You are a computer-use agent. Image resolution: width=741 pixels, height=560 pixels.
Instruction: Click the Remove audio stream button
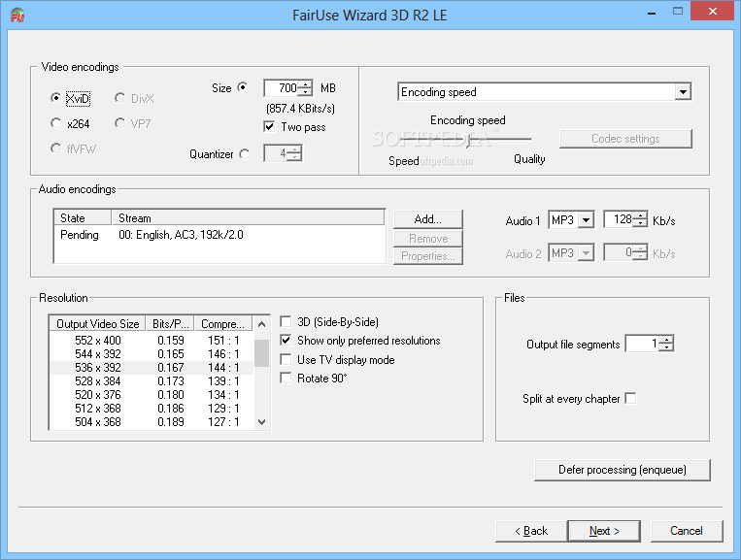(427, 239)
